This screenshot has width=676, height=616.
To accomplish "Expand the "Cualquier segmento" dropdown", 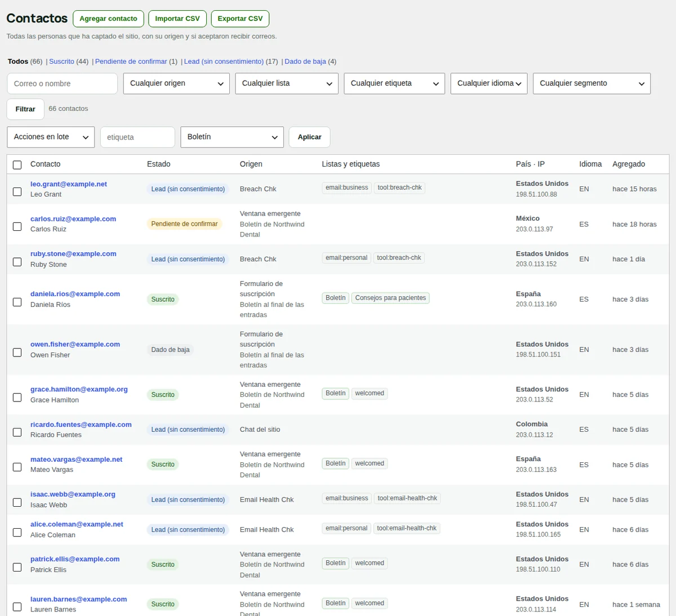I will coord(591,83).
